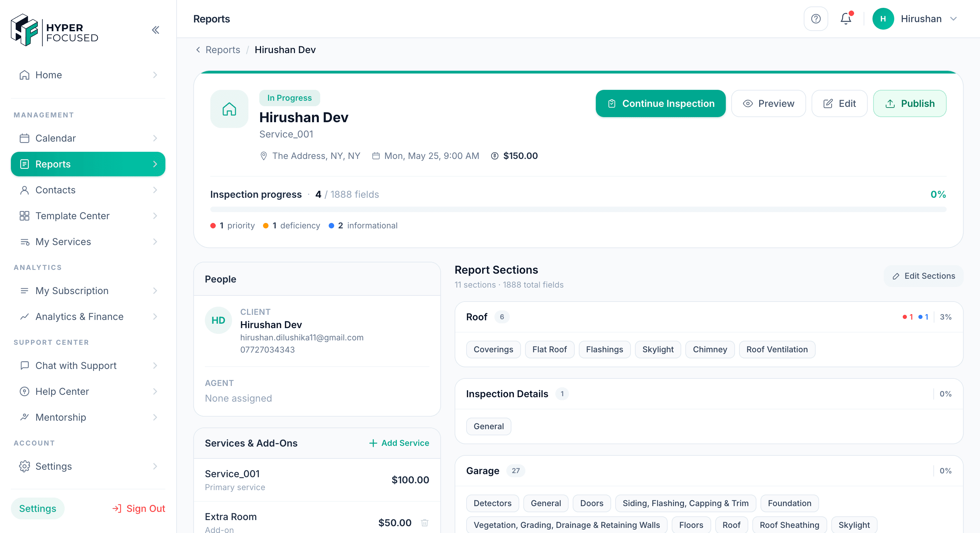The width and height of the screenshot is (980, 533).
Task: Click the Mentorship icon
Action: pos(24,417)
